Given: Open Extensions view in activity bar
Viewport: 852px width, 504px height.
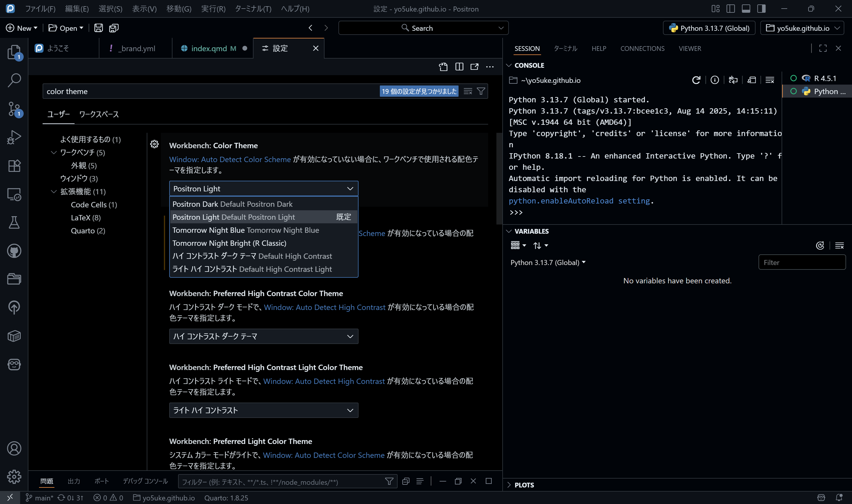Looking at the screenshot, I should [14, 166].
